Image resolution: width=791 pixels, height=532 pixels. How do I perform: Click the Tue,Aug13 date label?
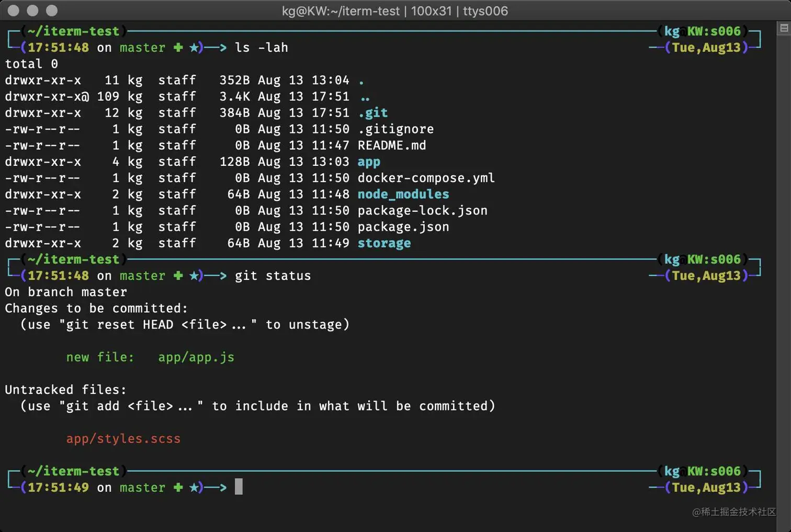point(706,48)
